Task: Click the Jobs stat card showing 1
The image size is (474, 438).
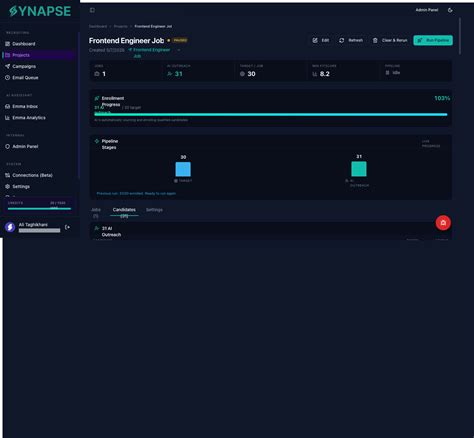Action: tap(126, 71)
